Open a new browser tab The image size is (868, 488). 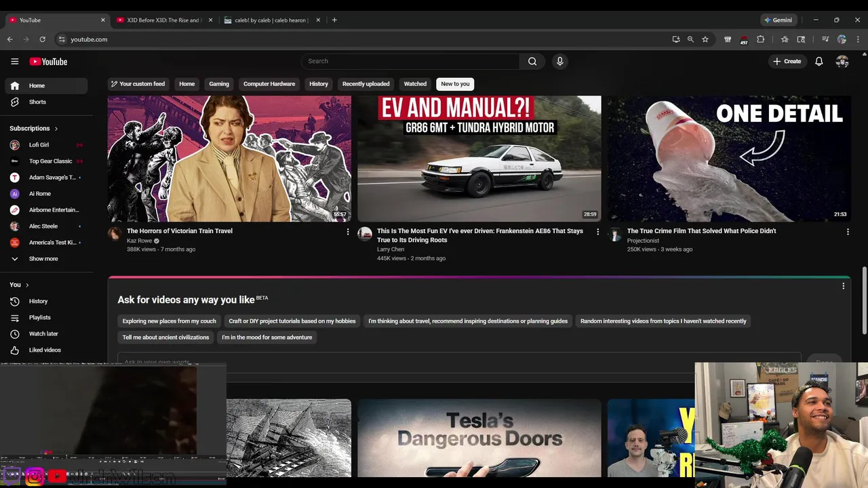(x=334, y=20)
